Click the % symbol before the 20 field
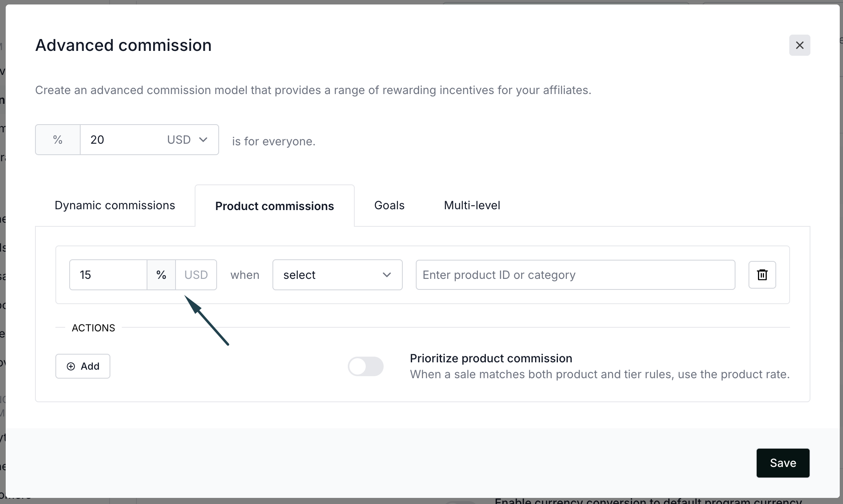843x504 pixels. click(x=58, y=140)
